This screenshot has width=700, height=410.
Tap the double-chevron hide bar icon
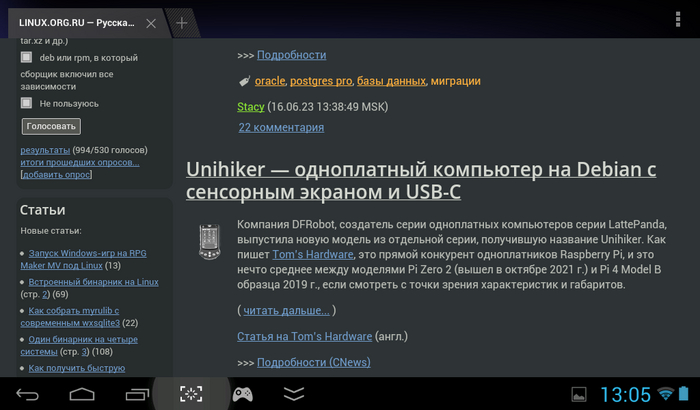coord(294,394)
